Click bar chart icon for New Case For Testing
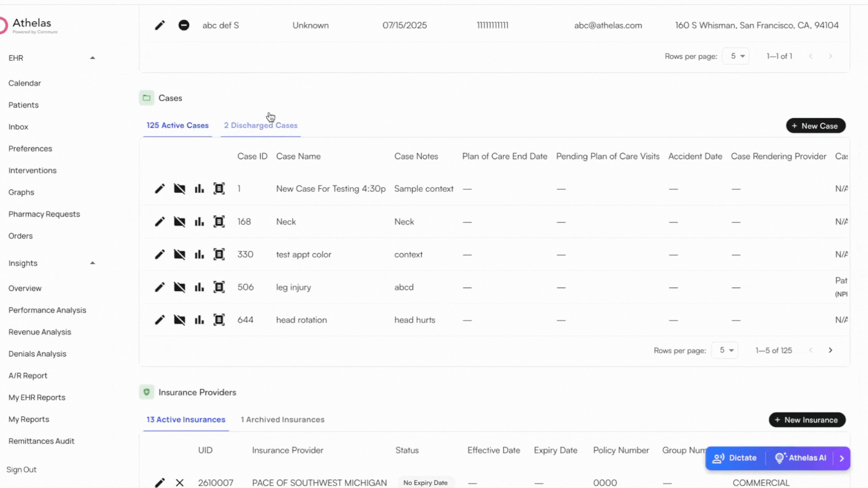 [199, 189]
